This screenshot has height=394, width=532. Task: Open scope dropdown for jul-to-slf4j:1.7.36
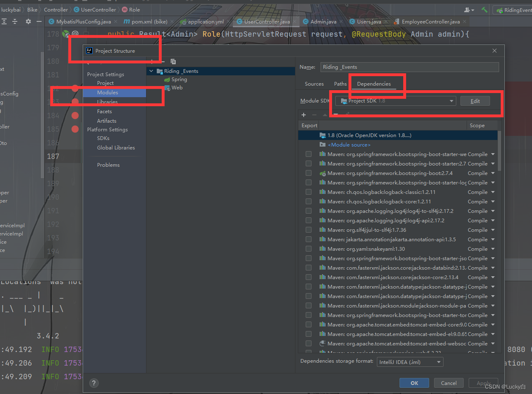493,230
